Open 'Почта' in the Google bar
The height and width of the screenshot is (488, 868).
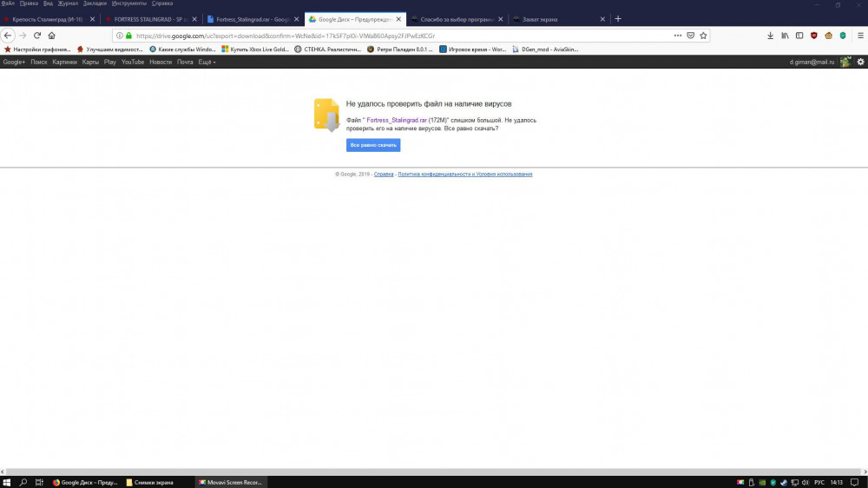185,62
